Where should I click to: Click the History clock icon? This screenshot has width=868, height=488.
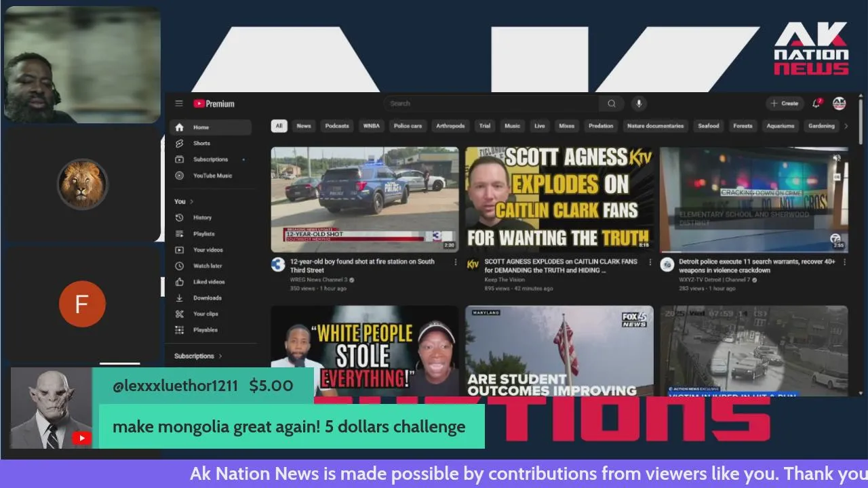click(179, 218)
